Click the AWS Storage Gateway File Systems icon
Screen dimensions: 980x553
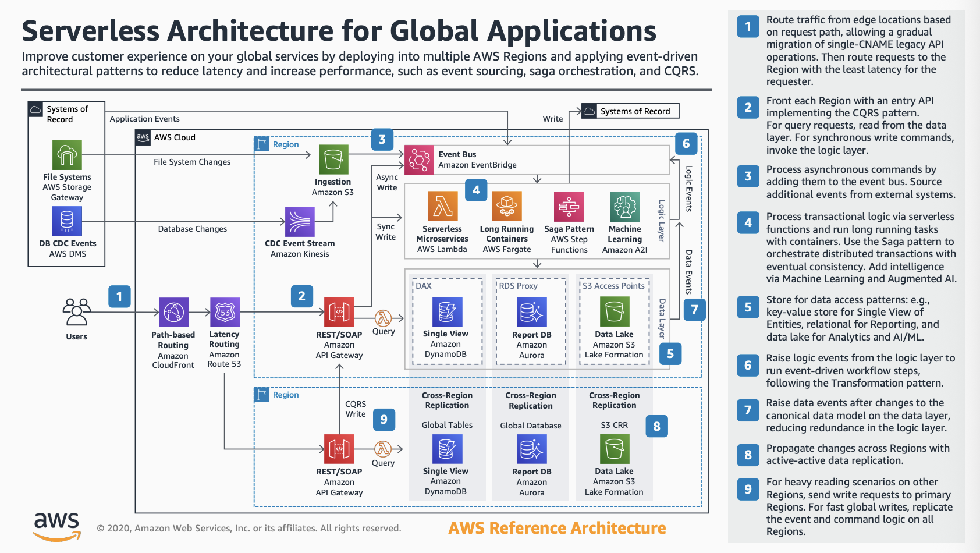click(x=67, y=155)
